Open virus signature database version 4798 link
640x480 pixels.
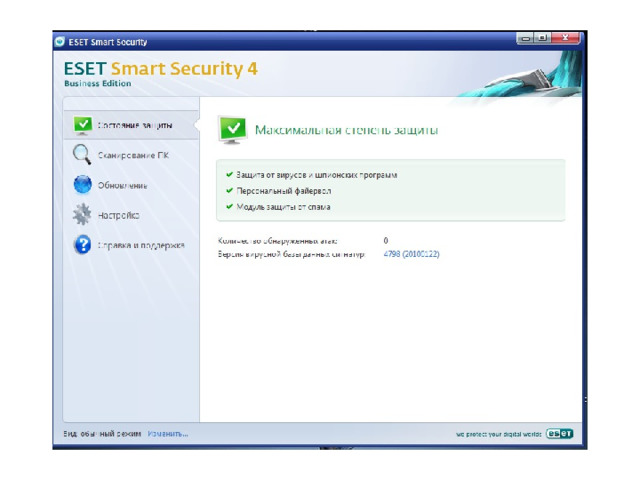[411, 254]
